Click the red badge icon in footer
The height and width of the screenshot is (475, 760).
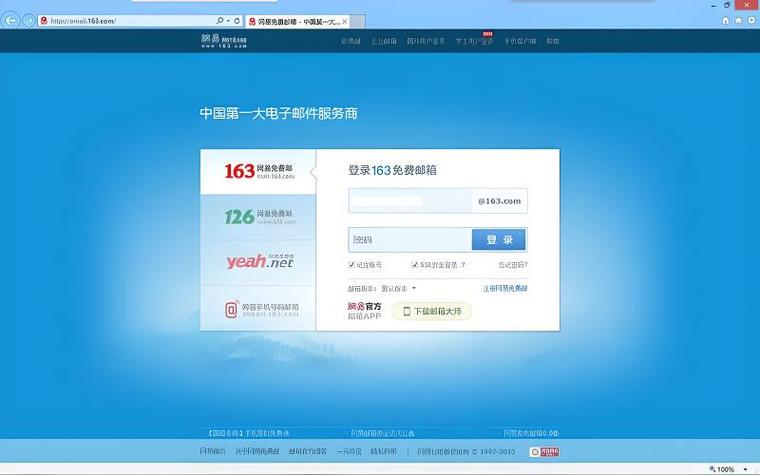[544, 452]
